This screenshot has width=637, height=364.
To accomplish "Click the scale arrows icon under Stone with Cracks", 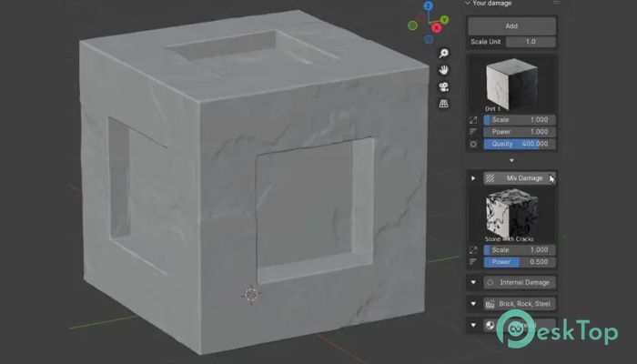I will 473,250.
